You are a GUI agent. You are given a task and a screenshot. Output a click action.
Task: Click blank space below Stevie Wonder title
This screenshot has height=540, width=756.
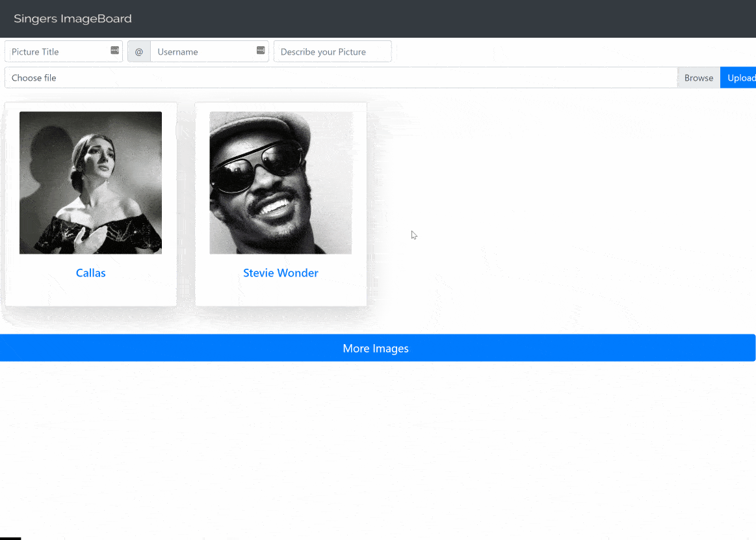point(280,294)
